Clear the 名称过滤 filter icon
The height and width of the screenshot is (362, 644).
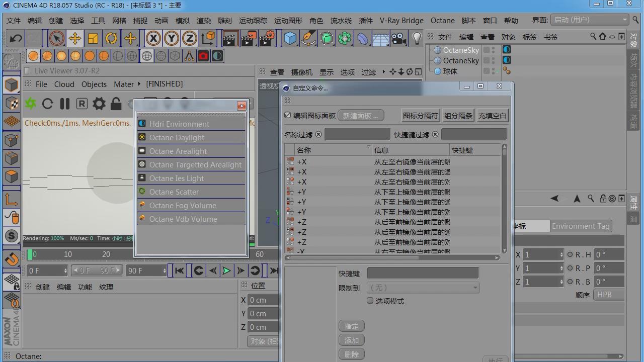click(318, 135)
